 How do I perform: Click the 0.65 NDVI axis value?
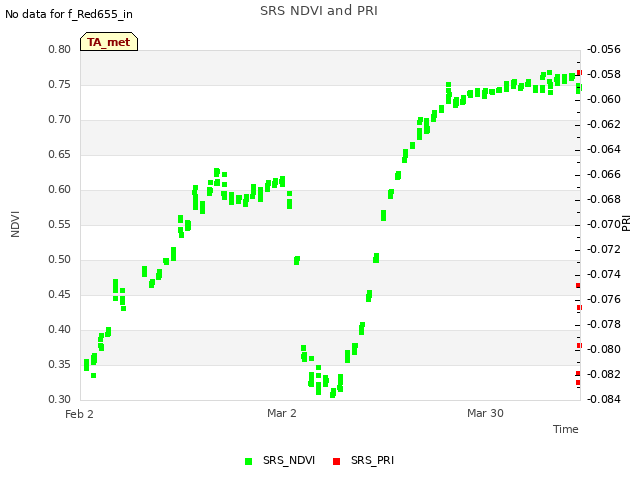[60, 155]
